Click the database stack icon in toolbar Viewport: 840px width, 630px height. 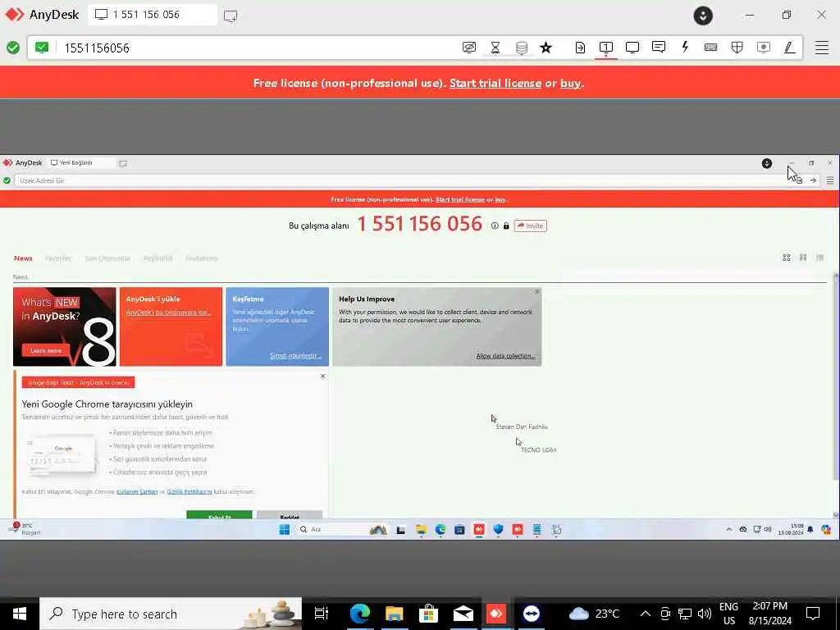521,48
